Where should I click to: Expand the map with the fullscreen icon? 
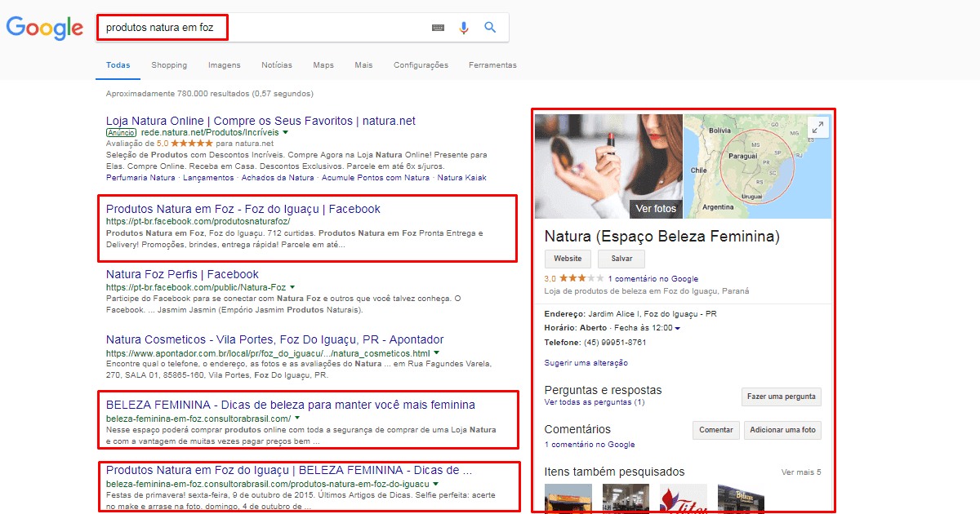tap(817, 127)
